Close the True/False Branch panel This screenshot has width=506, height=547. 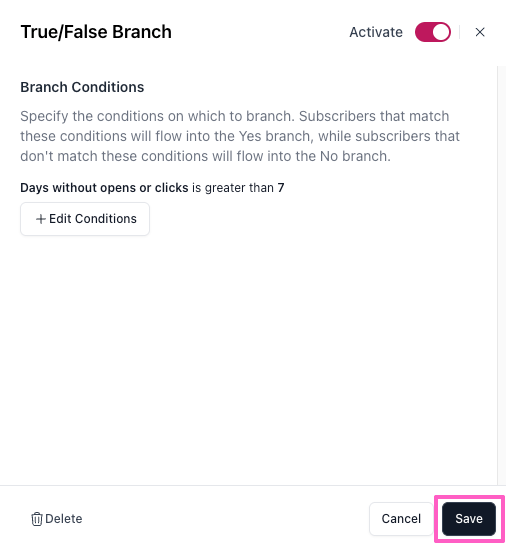pos(480,32)
